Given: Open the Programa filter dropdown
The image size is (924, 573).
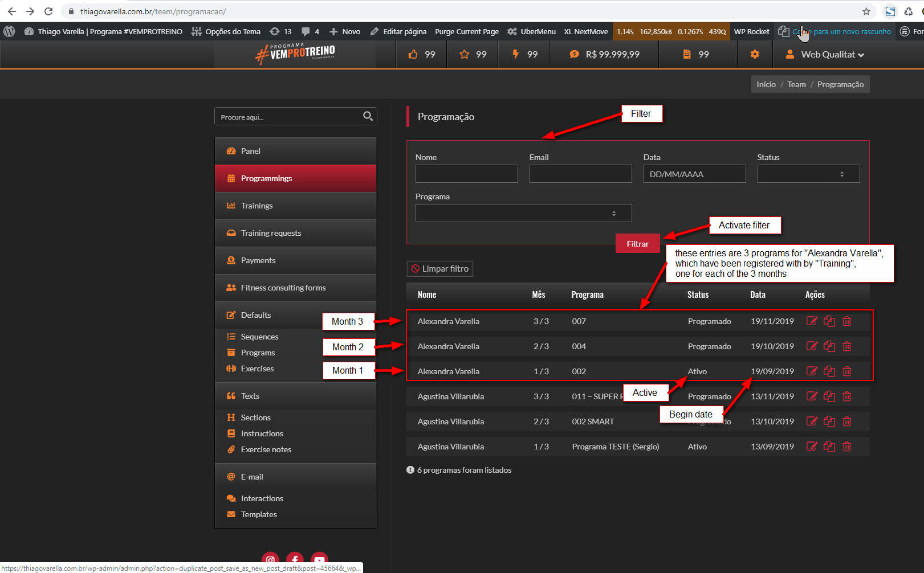Looking at the screenshot, I should (523, 213).
